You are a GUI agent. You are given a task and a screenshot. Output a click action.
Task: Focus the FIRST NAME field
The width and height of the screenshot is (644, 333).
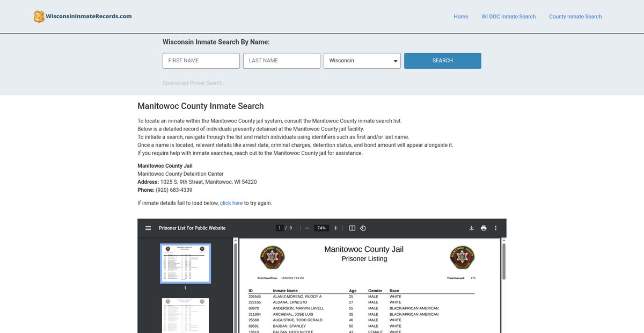point(201,61)
